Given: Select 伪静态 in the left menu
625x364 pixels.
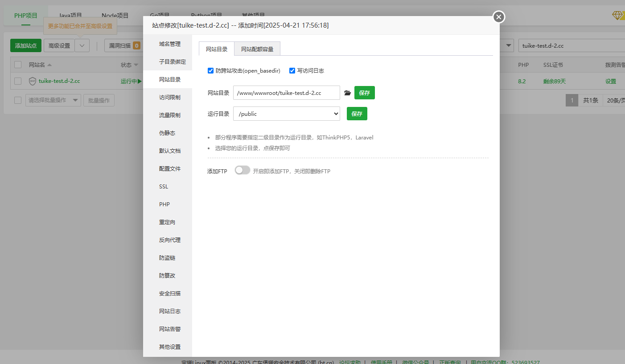Looking at the screenshot, I should pyautogui.click(x=167, y=133).
